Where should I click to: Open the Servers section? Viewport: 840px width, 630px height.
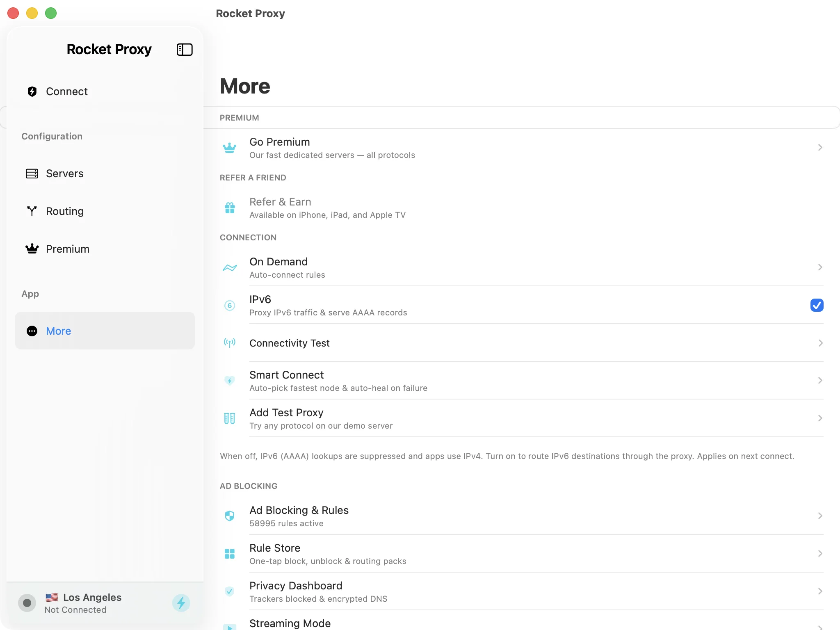tap(105, 173)
